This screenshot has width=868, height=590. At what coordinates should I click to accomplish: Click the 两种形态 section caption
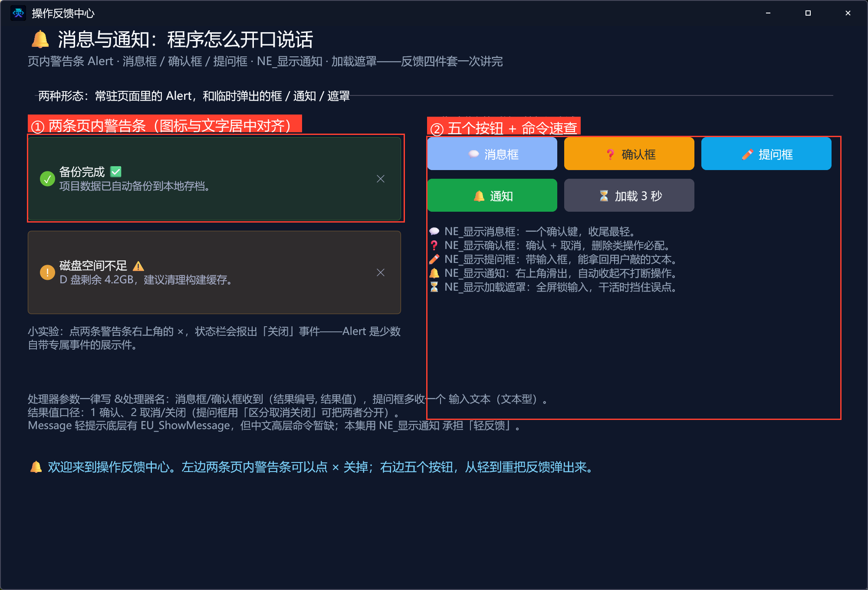194,96
